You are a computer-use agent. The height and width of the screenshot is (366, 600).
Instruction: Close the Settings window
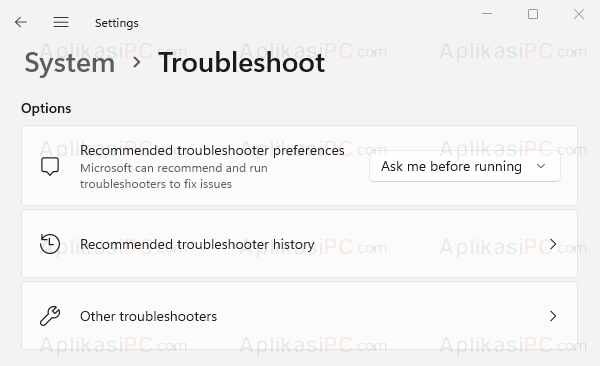(579, 14)
